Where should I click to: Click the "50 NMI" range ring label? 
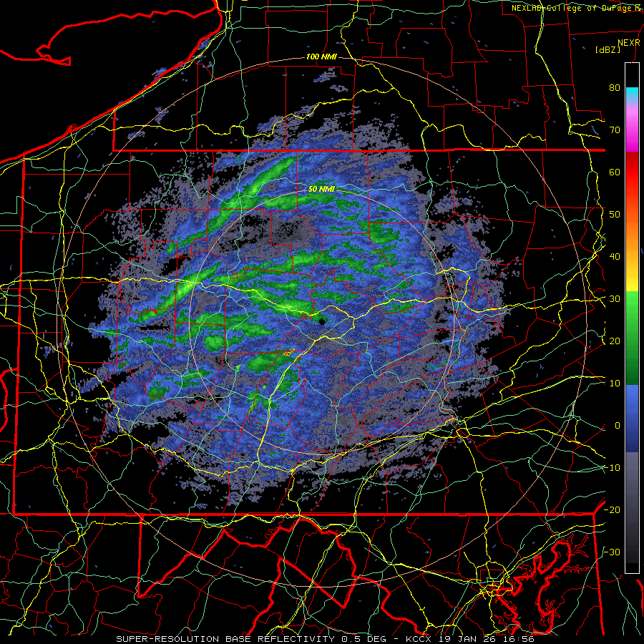pyautogui.click(x=321, y=189)
